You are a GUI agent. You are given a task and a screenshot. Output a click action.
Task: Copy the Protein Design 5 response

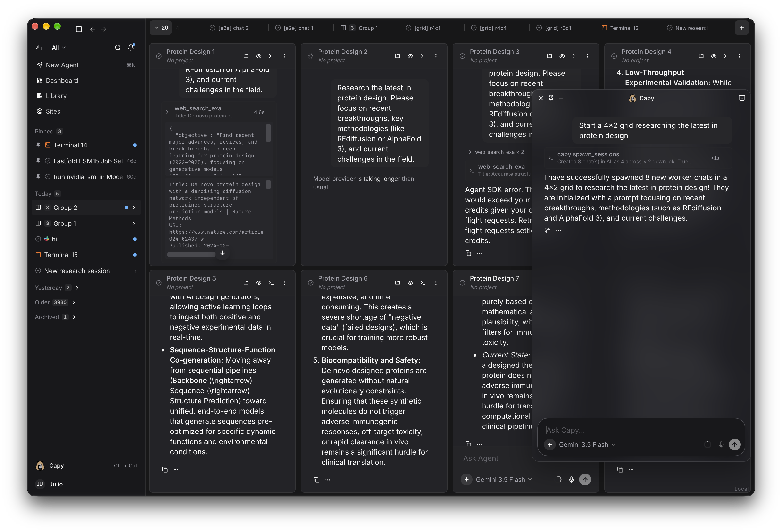pos(165,469)
